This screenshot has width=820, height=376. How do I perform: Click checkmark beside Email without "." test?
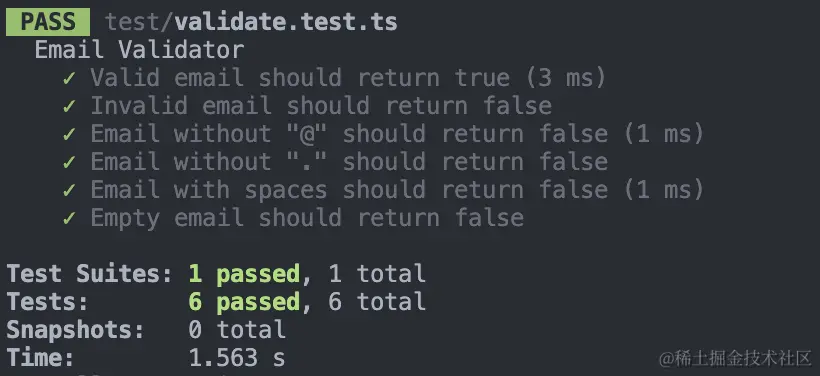(x=69, y=162)
